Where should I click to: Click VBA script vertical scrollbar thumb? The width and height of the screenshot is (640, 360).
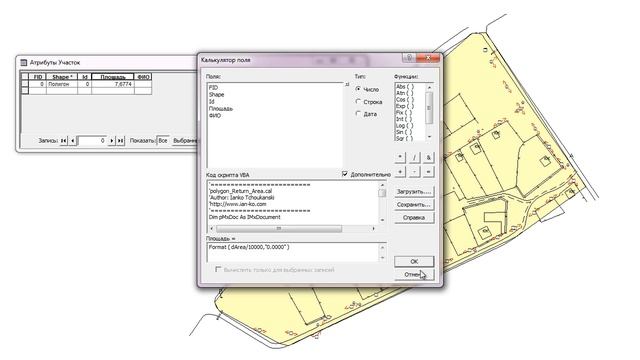click(382, 193)
